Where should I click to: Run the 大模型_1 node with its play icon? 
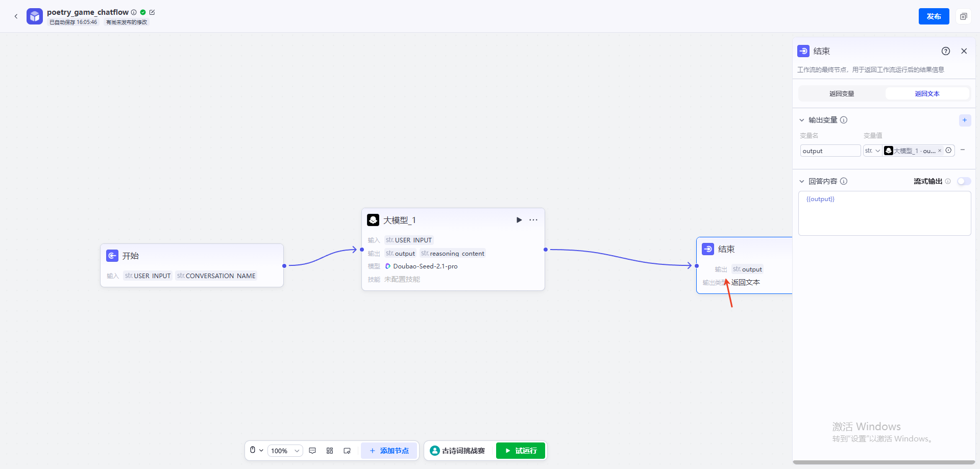519,220
